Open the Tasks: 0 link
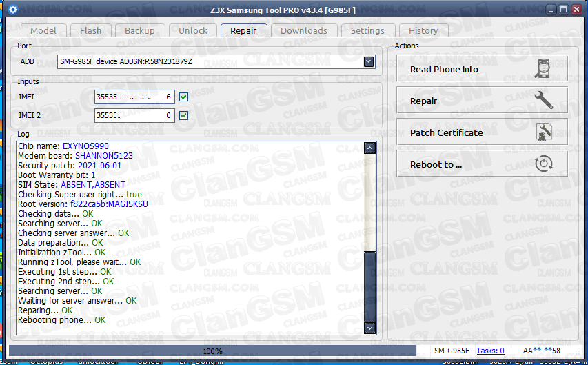 [x=491, y=351]
